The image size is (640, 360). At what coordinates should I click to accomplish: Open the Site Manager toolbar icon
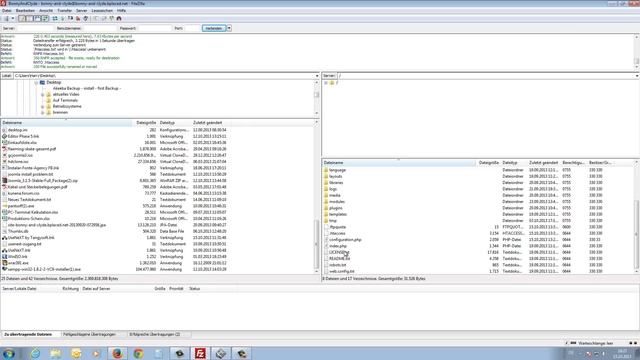(x=6, y=18)
